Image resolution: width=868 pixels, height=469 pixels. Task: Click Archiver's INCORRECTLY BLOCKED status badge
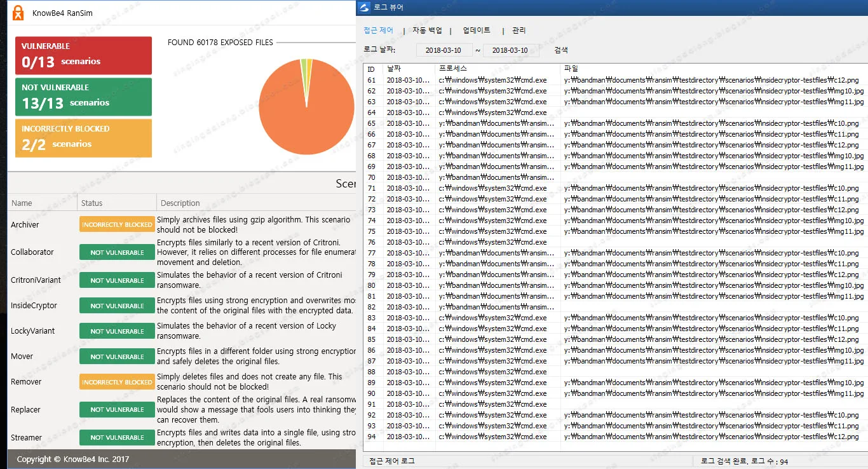[x=117, y=224]
